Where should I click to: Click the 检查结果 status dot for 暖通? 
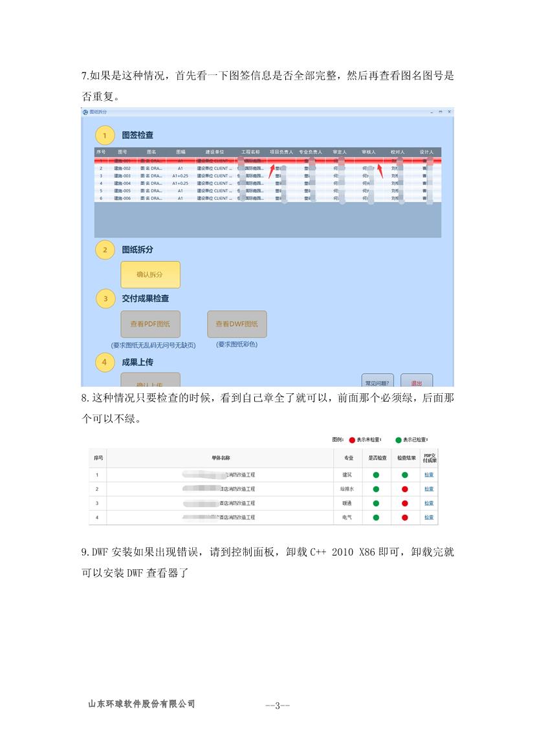tap(405, 503)
